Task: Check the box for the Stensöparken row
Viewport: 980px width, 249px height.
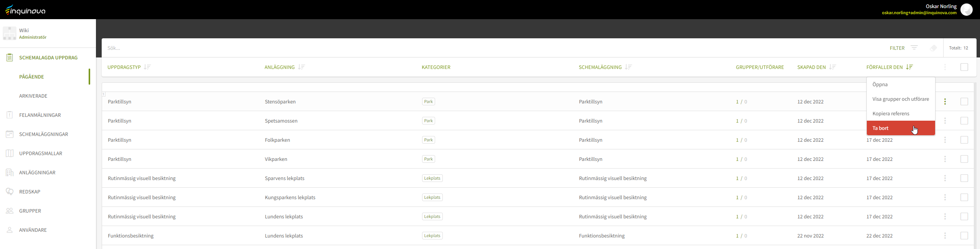Action: (964, 102)
